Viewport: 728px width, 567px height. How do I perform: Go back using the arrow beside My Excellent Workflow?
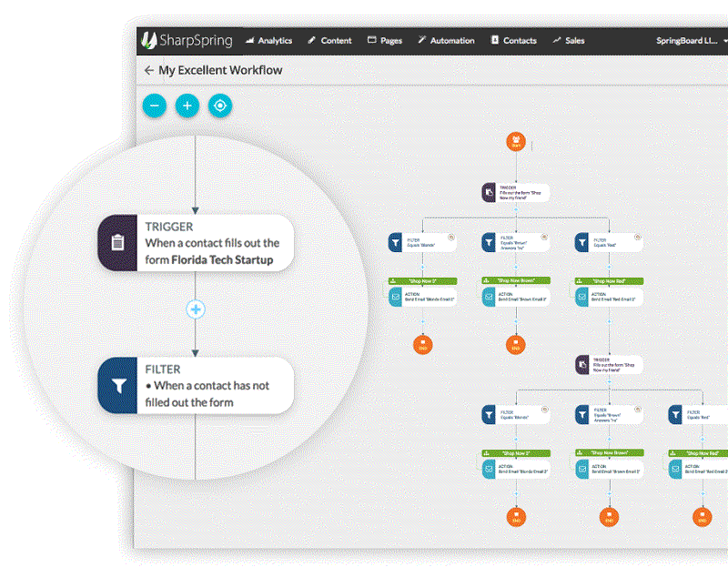[148, 70]
